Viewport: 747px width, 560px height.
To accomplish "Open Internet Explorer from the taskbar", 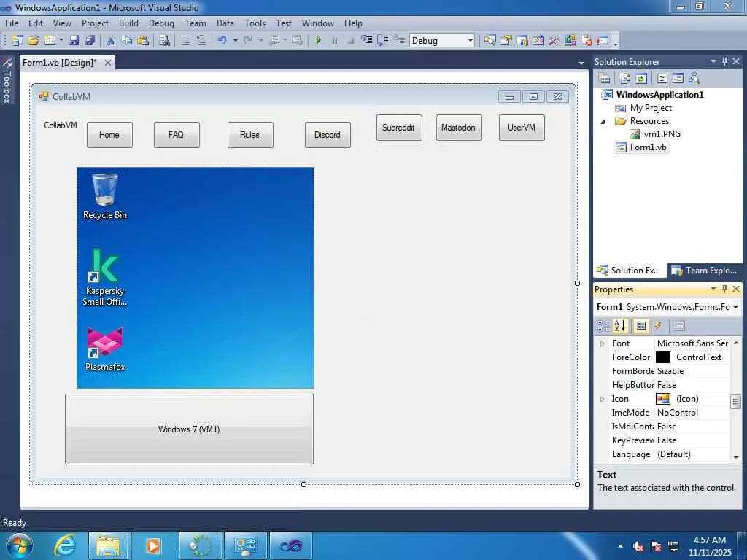I will 64,545.
